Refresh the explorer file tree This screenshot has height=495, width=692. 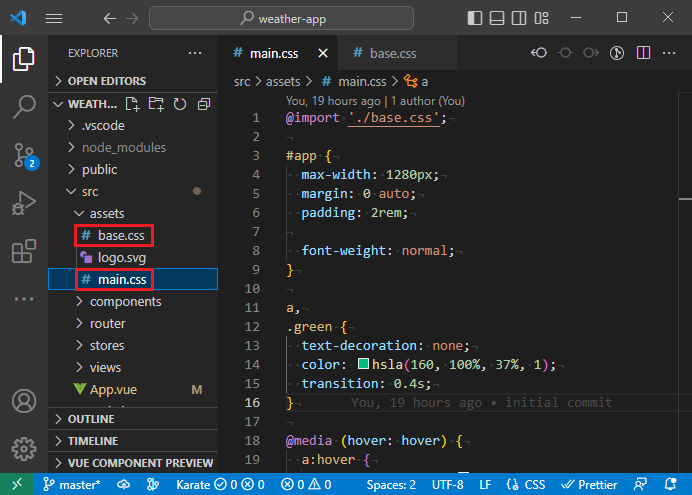pyautogui.click(x=180, y=104)
